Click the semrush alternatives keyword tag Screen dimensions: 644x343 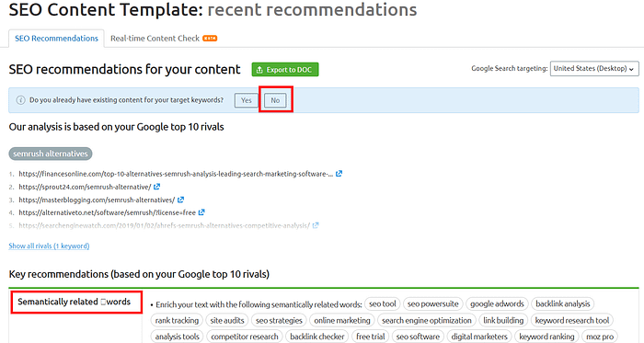pos(51,154)
